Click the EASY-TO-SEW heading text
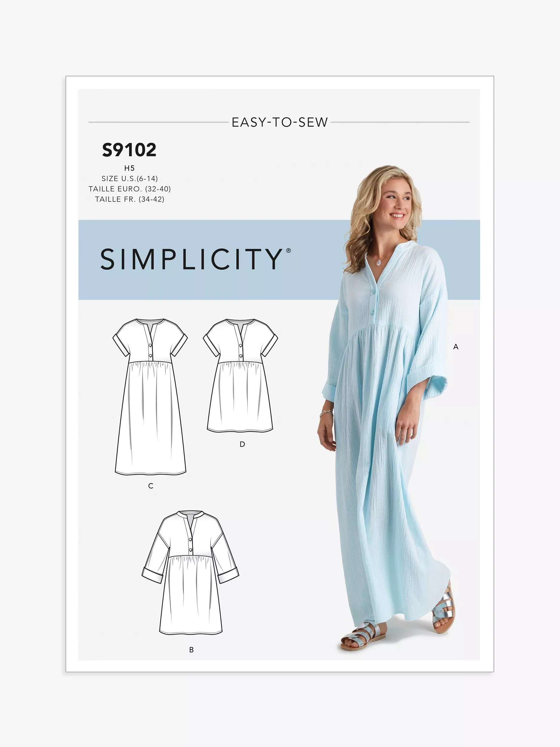560x747 pixels. tap(280, 122)
